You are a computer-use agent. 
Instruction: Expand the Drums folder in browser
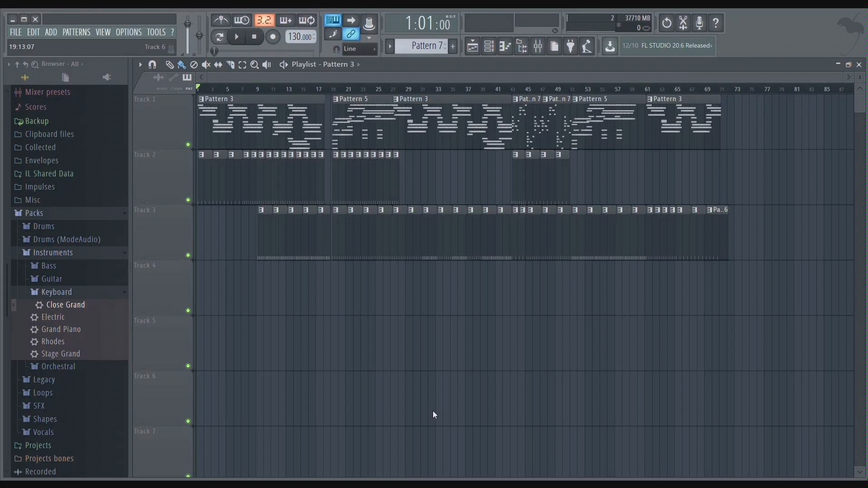coord(43,226)
